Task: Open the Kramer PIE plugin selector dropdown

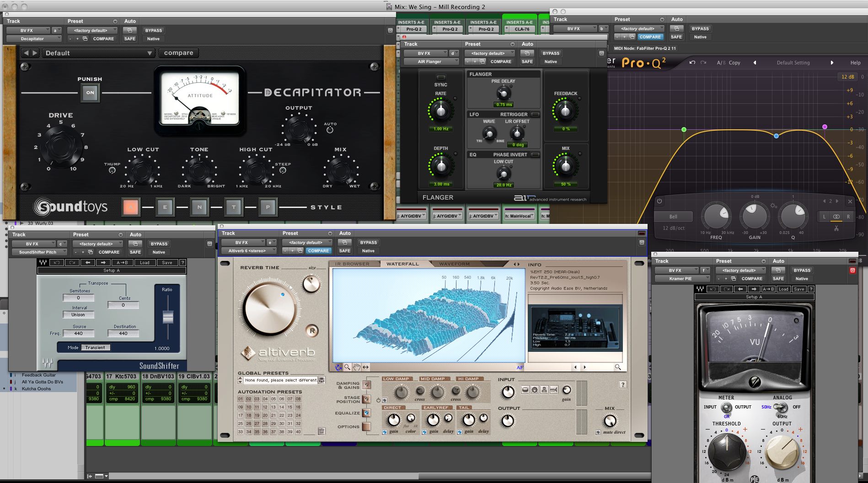Action: (x=683, y=279)
